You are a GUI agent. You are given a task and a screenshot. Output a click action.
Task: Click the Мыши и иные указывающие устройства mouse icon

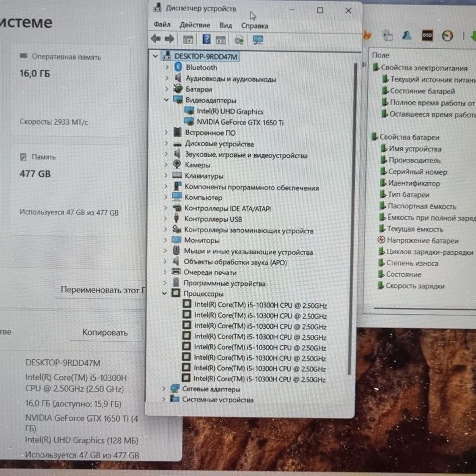[176, 251]
